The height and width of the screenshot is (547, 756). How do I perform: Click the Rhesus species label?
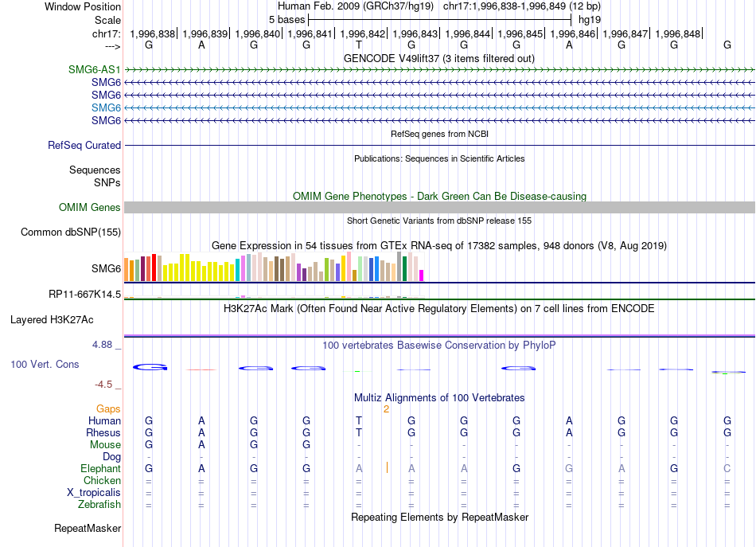[103, 432]
